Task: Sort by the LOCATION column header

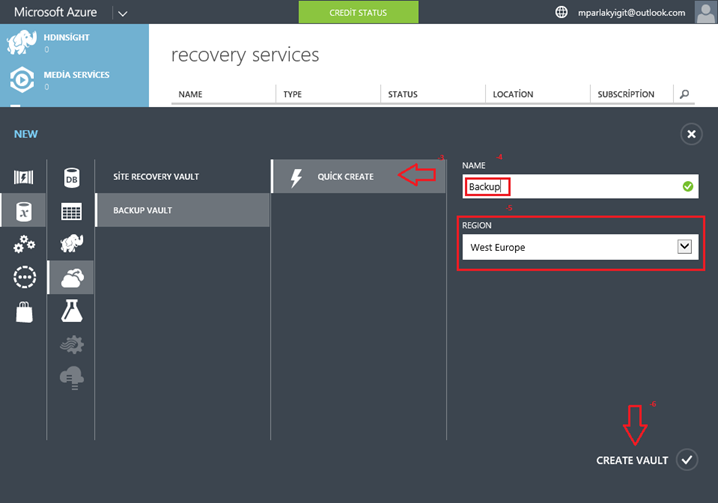Action: (513, 94)
